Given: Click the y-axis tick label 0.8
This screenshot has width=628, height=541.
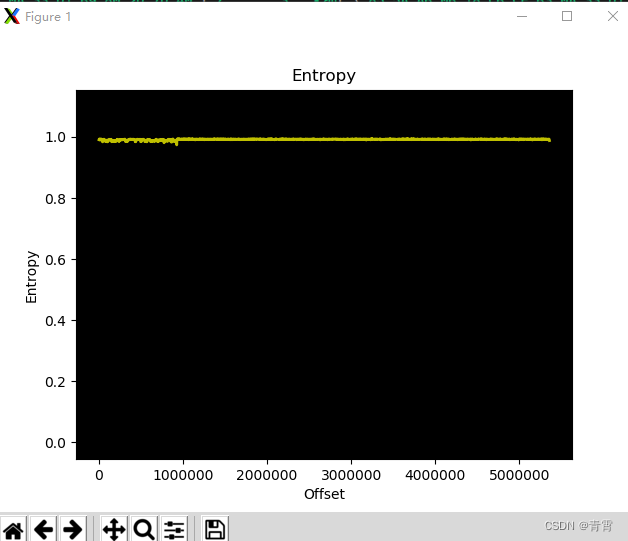Looking at the screenshot, I should (x=55, y=199).
